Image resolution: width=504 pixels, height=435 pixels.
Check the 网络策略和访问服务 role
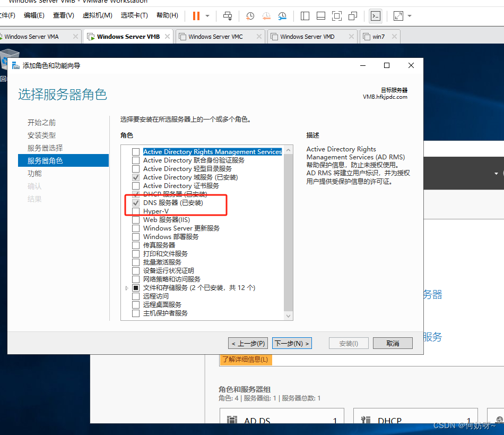pyautogui.click(x=136, y=279)
